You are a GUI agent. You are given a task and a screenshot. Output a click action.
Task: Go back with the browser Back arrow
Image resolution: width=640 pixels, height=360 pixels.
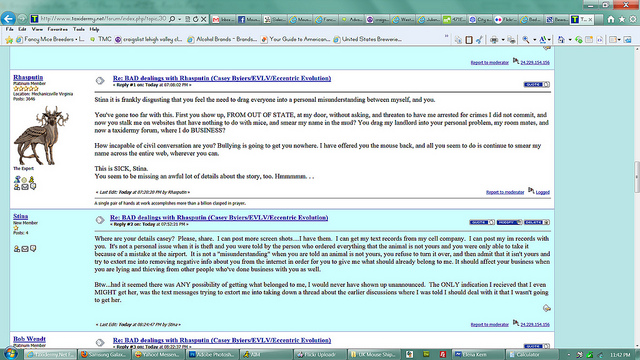[8, 19]
